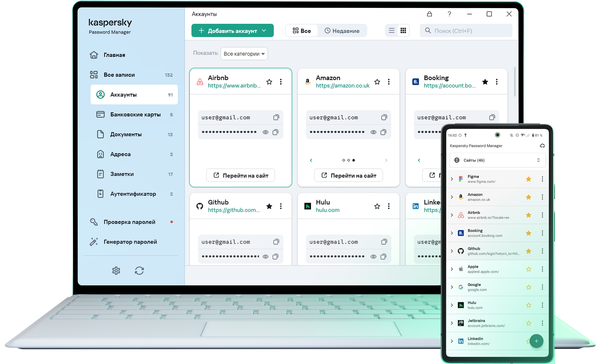Click the third carousel dot on Amazon card

pos(354,160)
